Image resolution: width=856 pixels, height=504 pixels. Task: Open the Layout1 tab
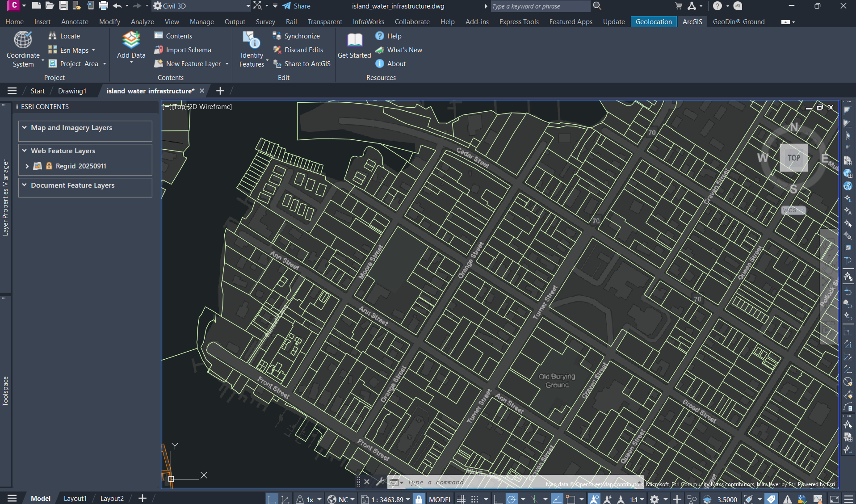pyautogui.click(x=75, y=499)
